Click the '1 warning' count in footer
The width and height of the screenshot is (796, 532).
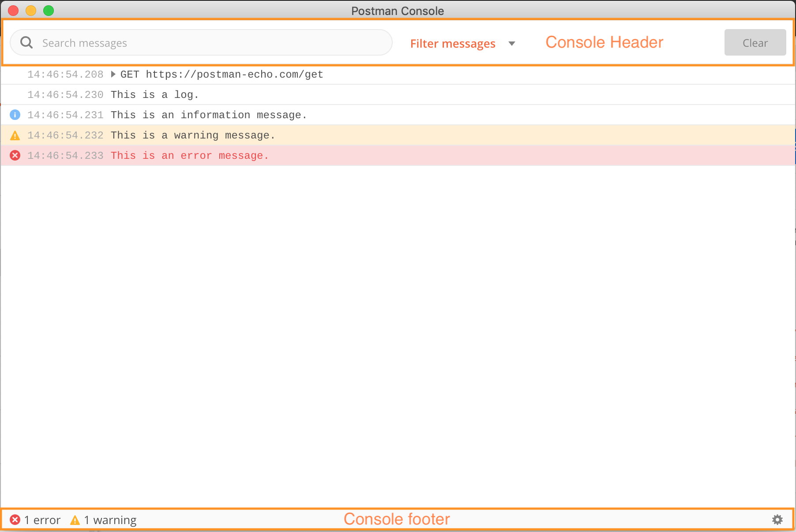[x=110, y=520]
